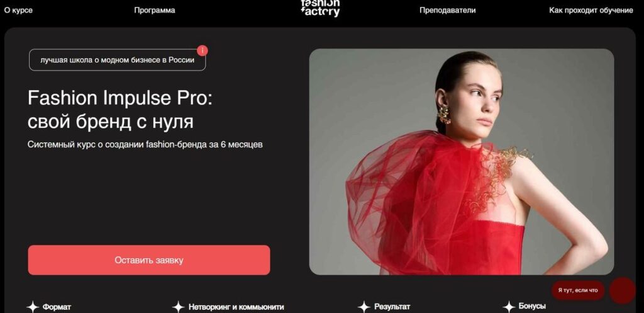This screenshot has height=313, width=644.
Task: Go to the Программа section
Action: [x=155, y=10]
